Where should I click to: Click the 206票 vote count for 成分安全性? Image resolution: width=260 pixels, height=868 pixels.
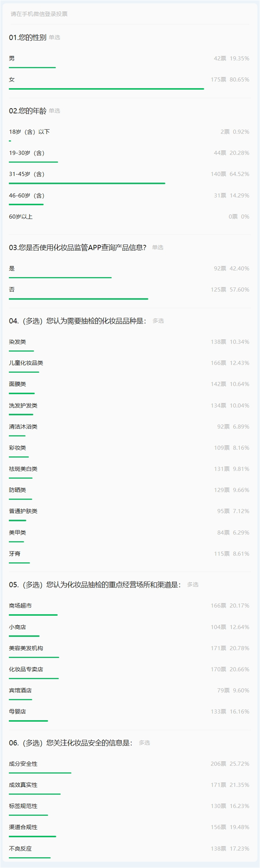coord(218,764)
